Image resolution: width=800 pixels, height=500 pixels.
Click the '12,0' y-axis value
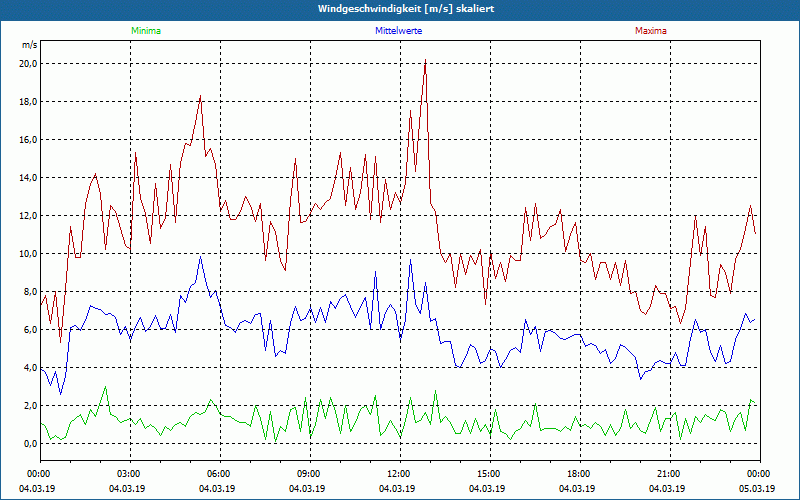(28, 216)
